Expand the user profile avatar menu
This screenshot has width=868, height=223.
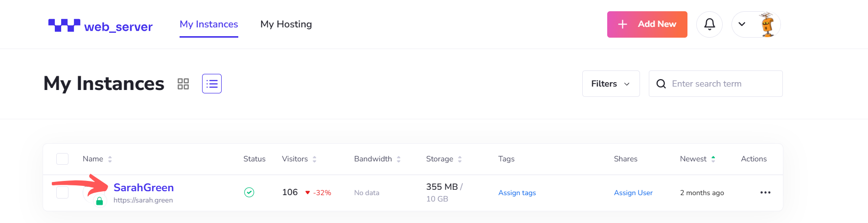click(756, 24)
